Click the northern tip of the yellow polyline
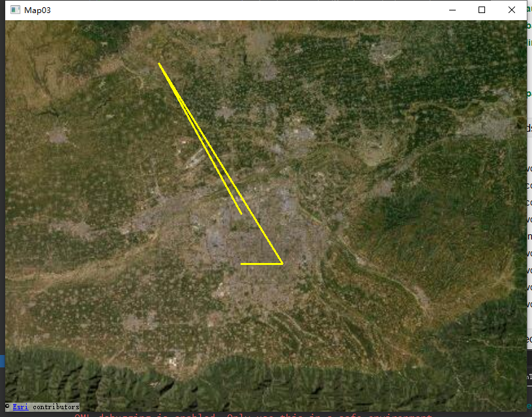The height and width of the screenshot is (417, 532). coord(160,63)
